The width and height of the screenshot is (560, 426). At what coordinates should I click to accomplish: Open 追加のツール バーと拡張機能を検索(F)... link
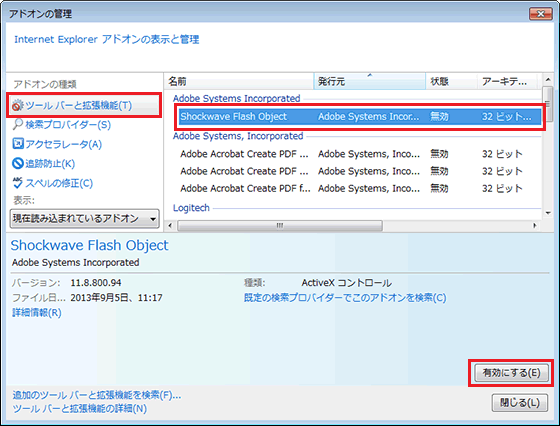pos(97,395)
